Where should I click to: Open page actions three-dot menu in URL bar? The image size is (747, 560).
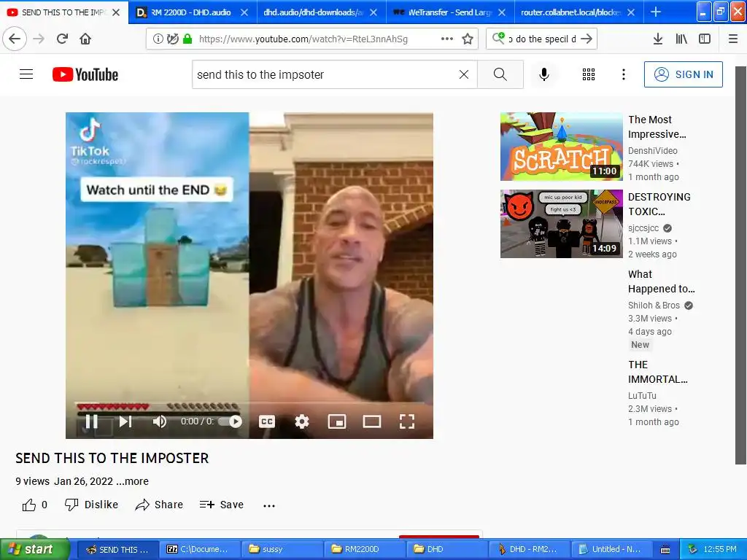click(447, 39)
